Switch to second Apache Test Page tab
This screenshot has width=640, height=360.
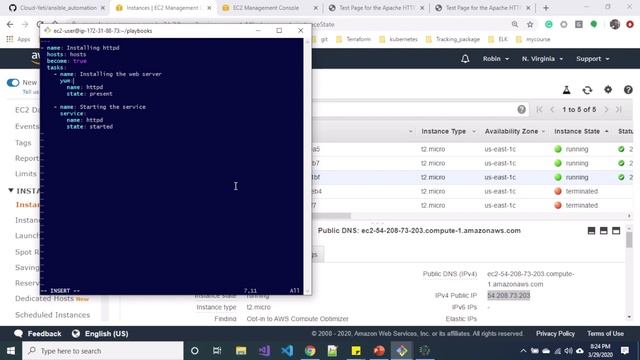click(x=482, y=8)
